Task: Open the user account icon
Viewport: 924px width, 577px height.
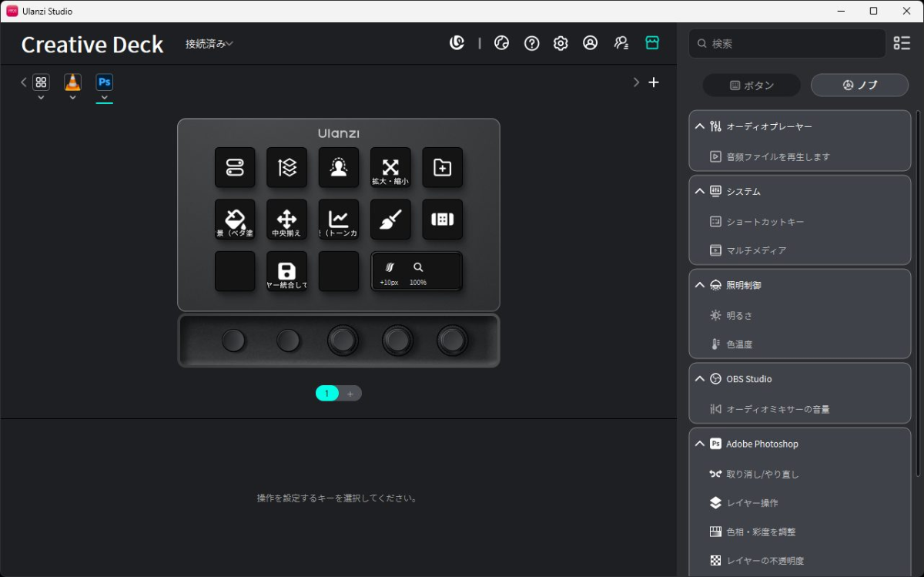Action: 590,43
